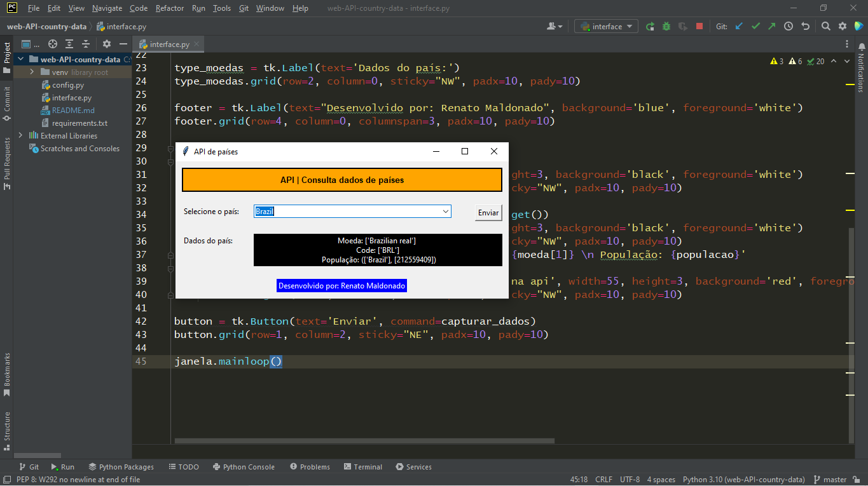
Task: Open the Project panel options gear
Action: [x=107, y=44]
